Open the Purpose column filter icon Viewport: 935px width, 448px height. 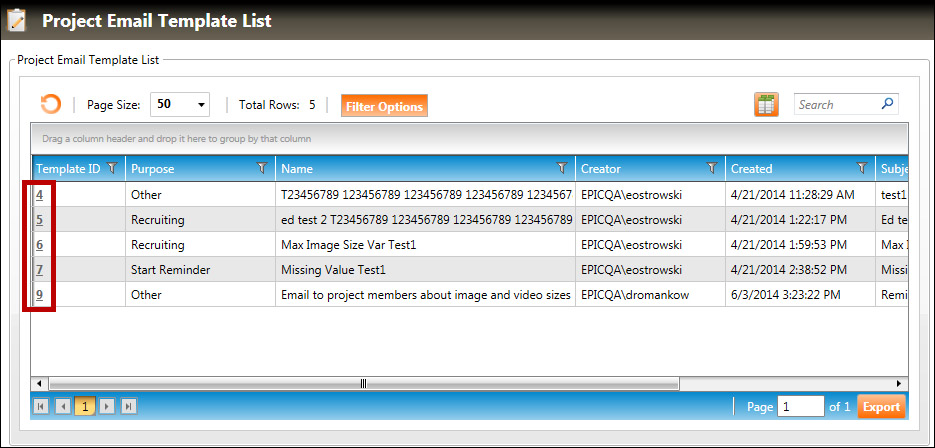(262, 168)
